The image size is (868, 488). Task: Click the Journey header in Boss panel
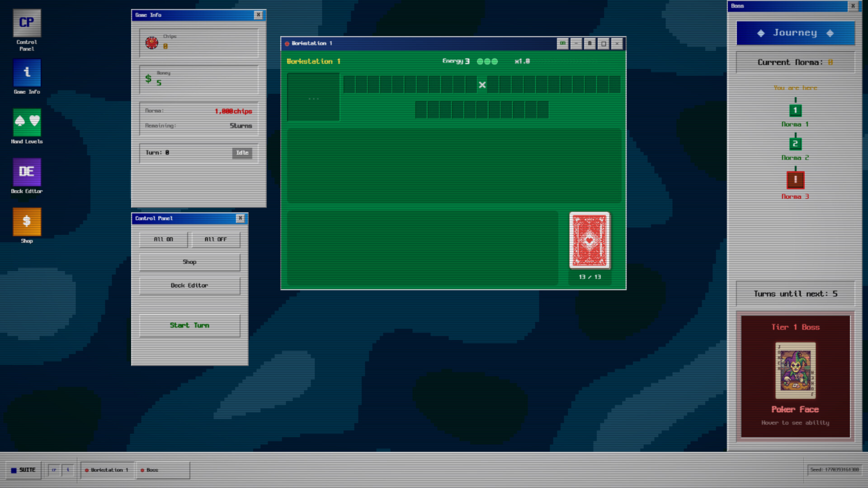795,33
